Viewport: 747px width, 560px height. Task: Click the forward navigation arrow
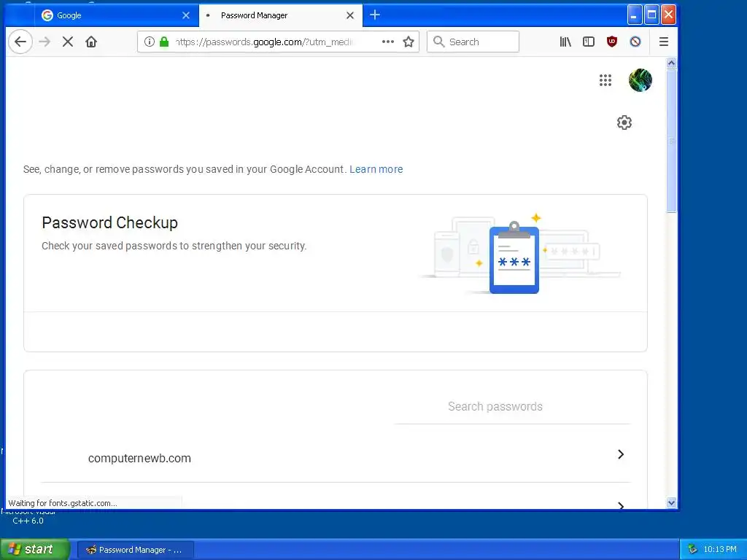click(x=44, y=42)
